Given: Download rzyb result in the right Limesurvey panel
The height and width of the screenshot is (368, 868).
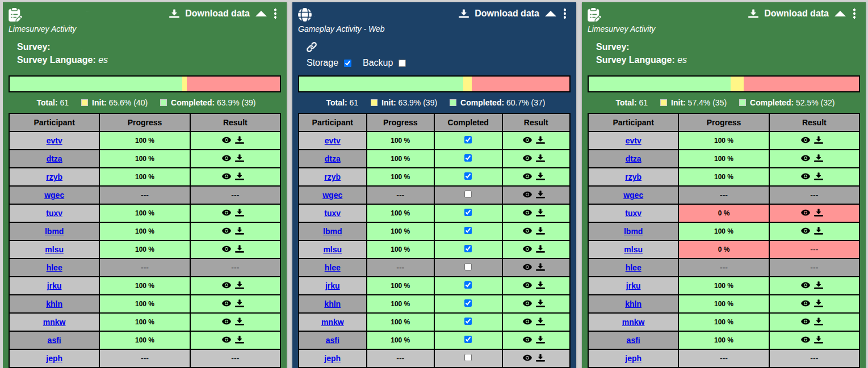Looking at the screenshot, I should [819, 176].
